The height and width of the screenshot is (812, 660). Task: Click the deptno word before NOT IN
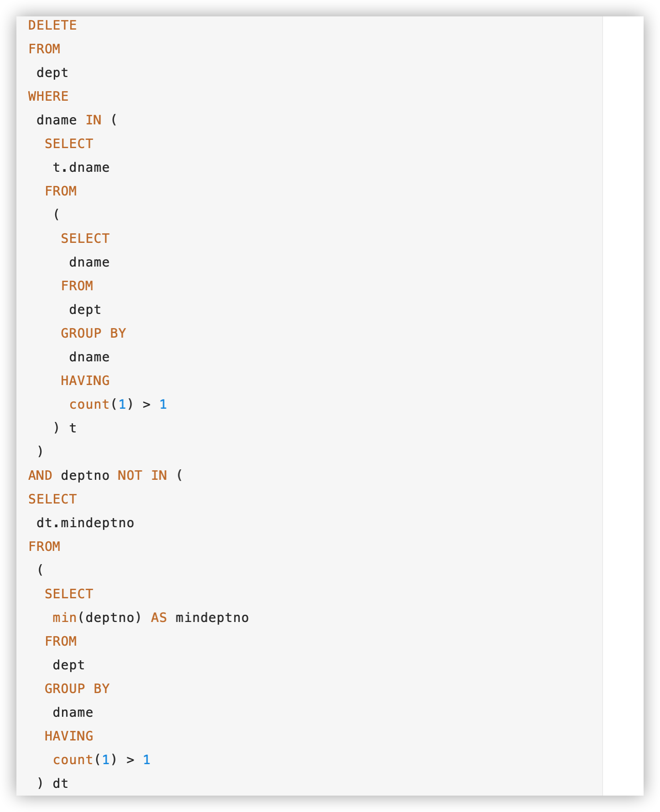coord(85,475)
